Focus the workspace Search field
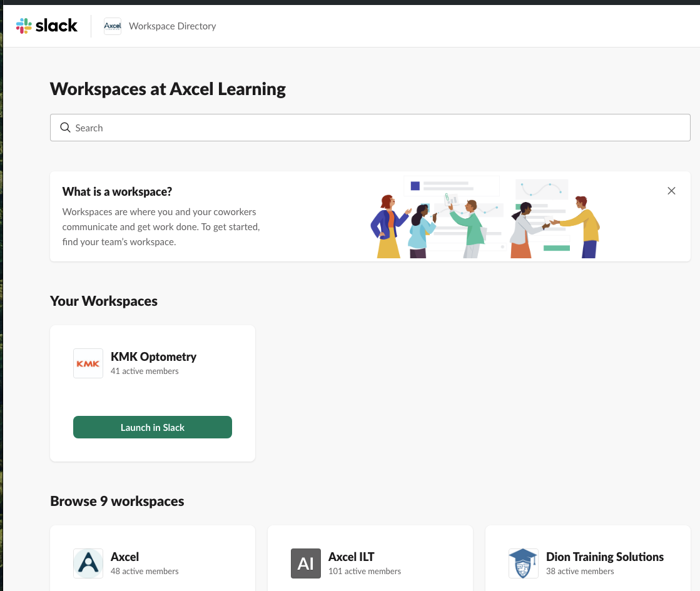Viewport: 700px width, 591px height. [375, 128]
